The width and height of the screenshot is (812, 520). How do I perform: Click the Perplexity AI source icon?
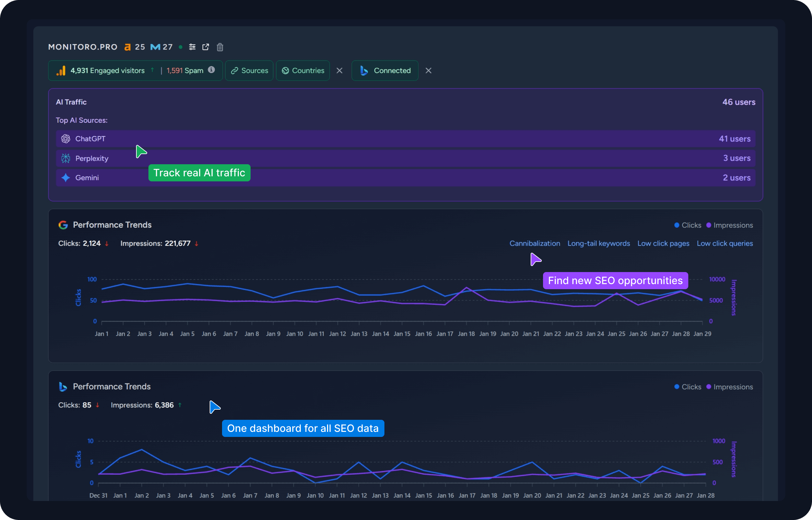66,158
